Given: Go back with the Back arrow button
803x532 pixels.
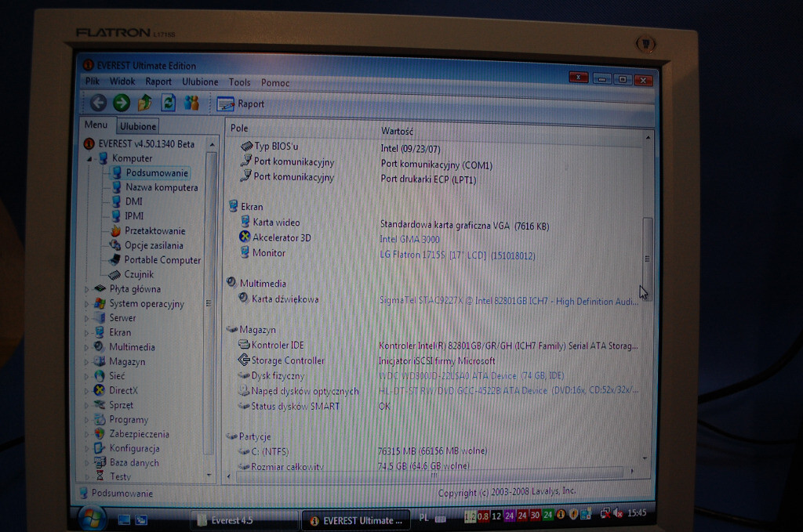Looking at the screenshot, I should [98, 103].
